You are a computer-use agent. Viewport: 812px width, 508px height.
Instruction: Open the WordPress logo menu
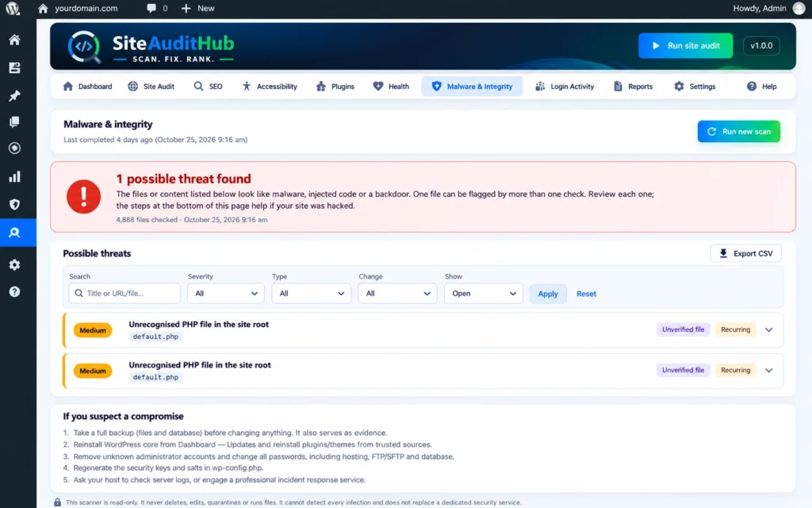coord(13,8)
